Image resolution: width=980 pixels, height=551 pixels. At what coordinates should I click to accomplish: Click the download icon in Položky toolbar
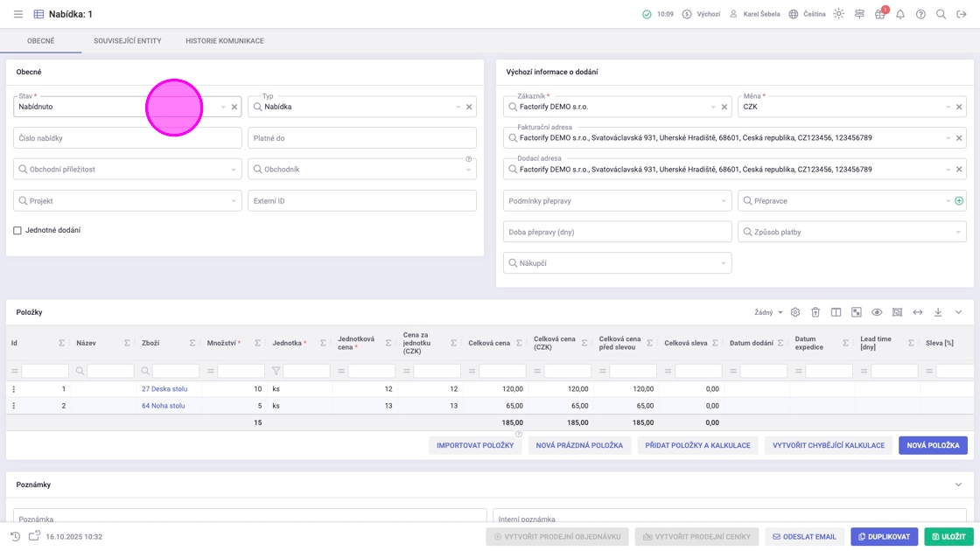coord(937,312)
